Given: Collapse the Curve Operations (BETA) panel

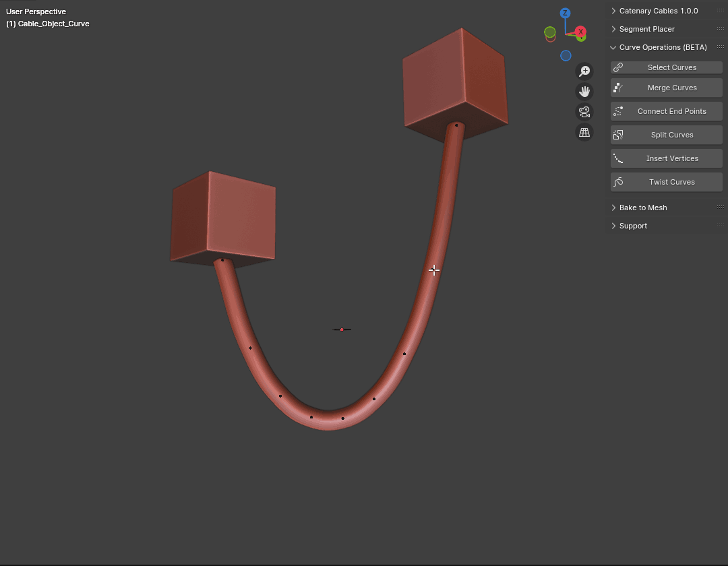Looking at the screenshot, I should [x=613, y=47].
